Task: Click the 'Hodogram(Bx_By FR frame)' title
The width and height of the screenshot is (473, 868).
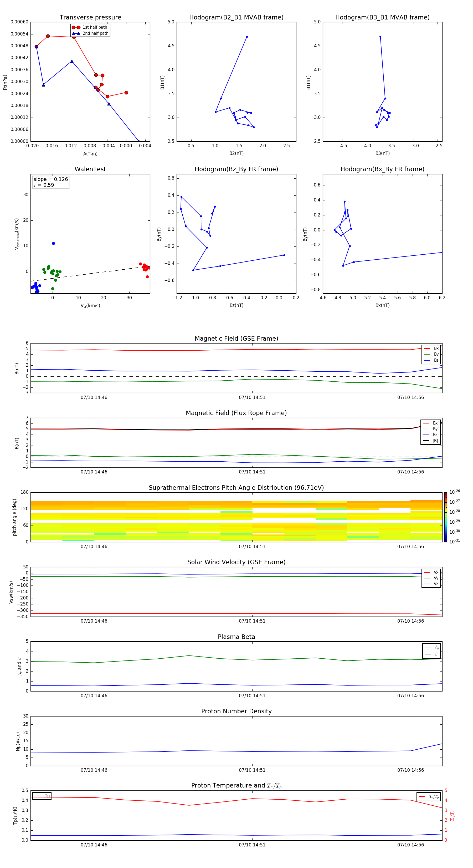Action: 382,169
